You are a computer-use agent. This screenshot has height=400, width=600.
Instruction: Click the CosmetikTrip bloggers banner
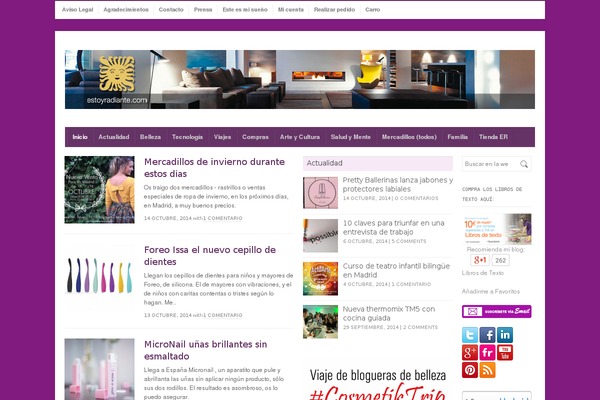[x=378, y=383]
